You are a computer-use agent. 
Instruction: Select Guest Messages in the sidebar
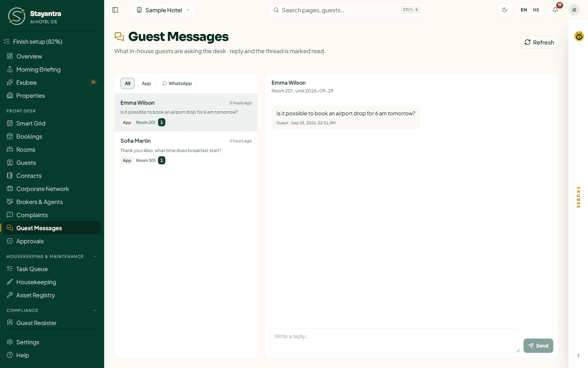pyautogui.click(x=52, y=228)
